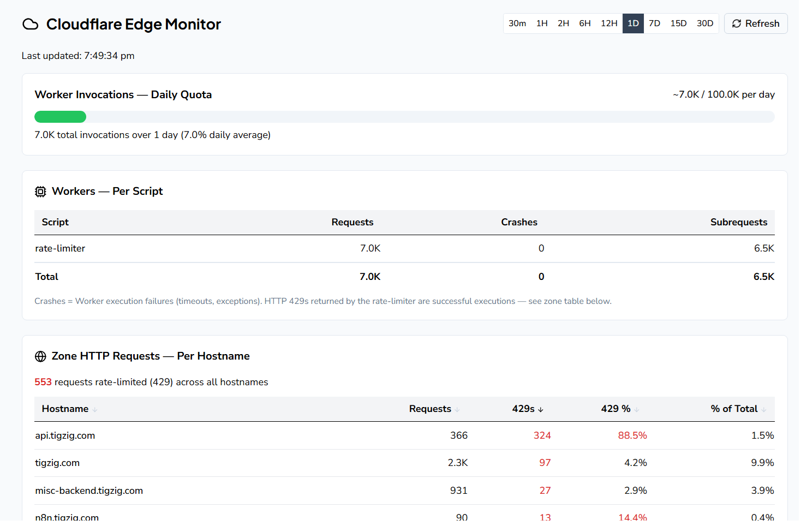
Task: Select the active 1D time range
Action: point(633,23)
